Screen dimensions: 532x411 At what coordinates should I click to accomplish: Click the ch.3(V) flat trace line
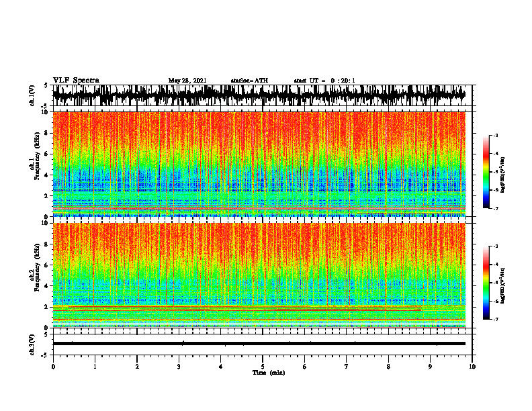tap(259, 344)
